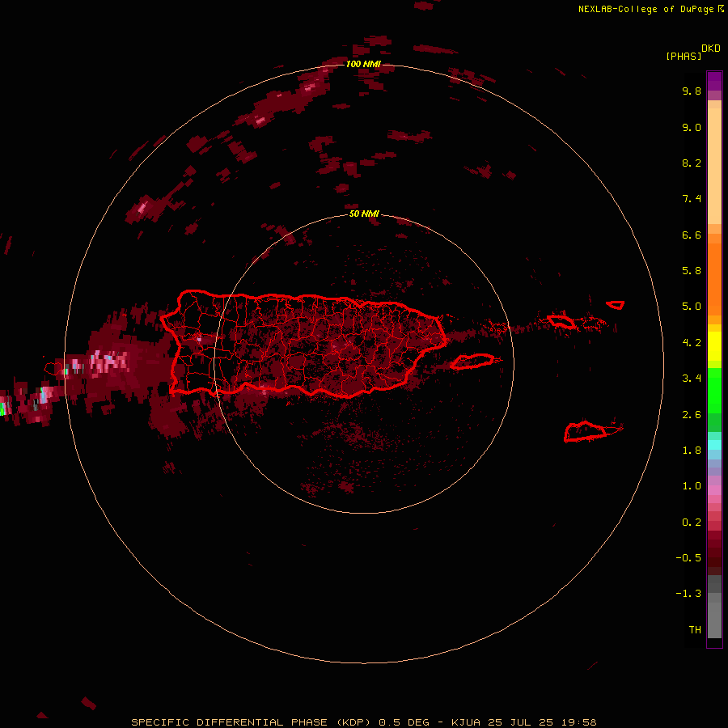The height and width of the screenshot is (728, 728).
Task: Click the DKD unit label above the color bar
Action: click(x=711, y=49)
